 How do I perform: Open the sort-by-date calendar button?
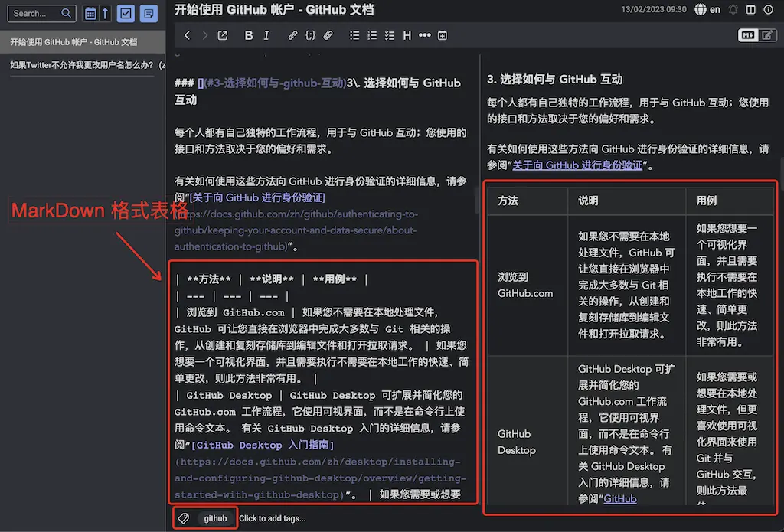90,14
